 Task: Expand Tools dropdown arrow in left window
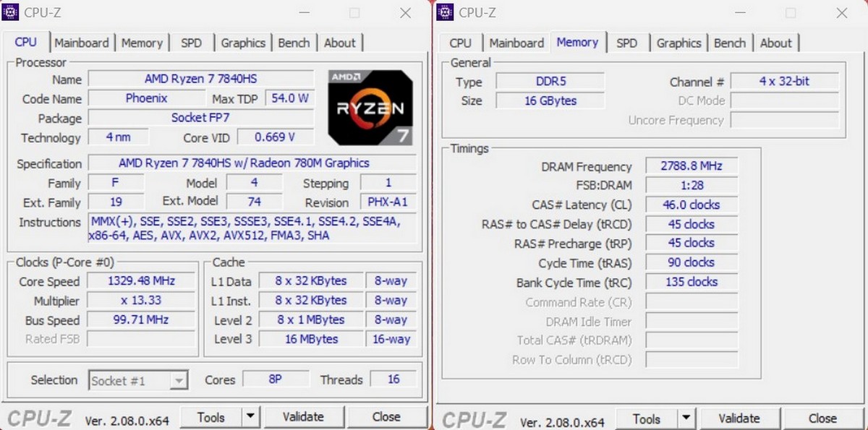[250, 417]
